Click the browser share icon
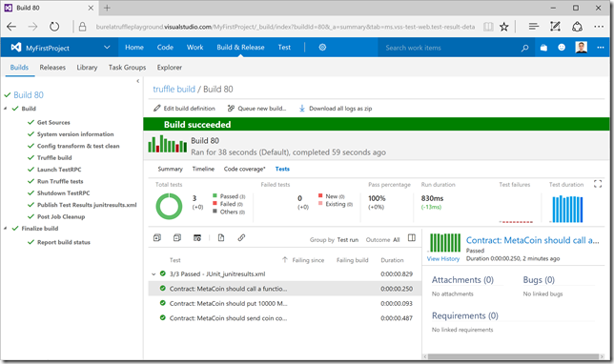 click(577, 27)
